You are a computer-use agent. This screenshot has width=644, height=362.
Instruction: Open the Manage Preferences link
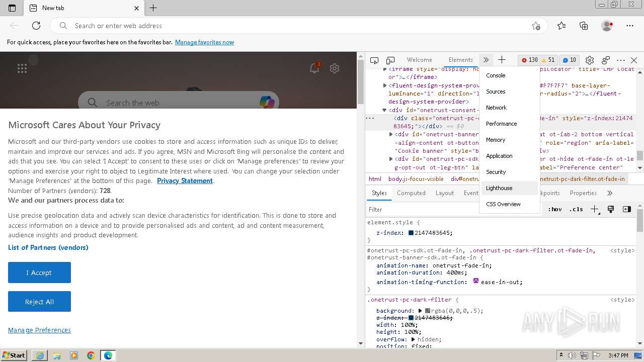39,330
